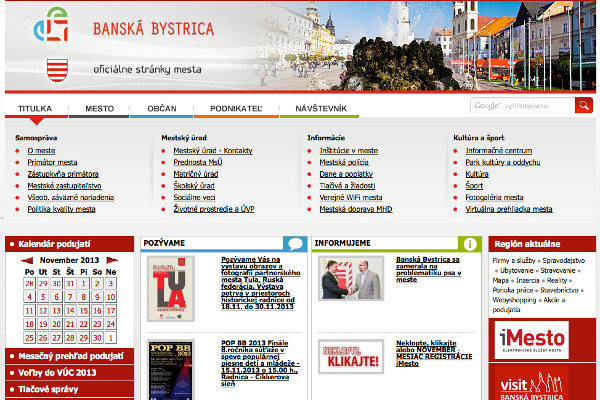The image size is (600, 400).
Task: Open article about problematika psa v meste
Action: (429, 269)
